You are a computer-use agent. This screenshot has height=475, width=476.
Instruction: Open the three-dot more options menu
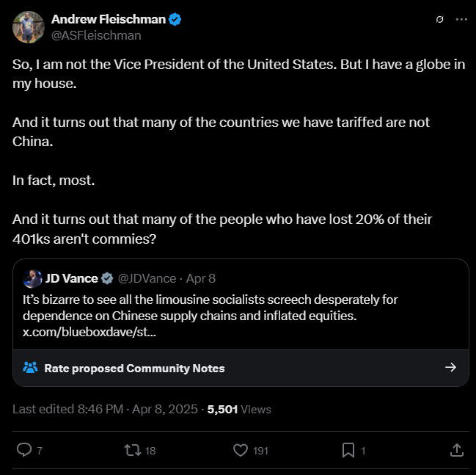tap(461, 20)
